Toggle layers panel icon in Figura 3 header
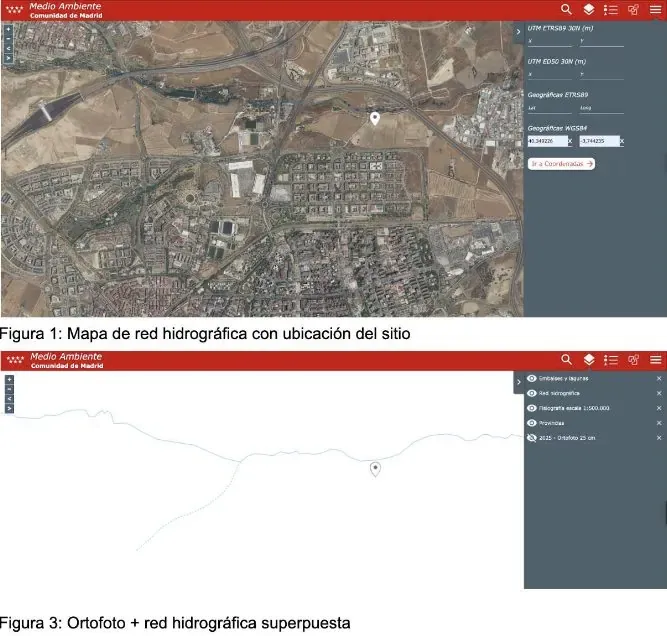The width and height of the screenshot is (667, 636). tap(589, 360)
